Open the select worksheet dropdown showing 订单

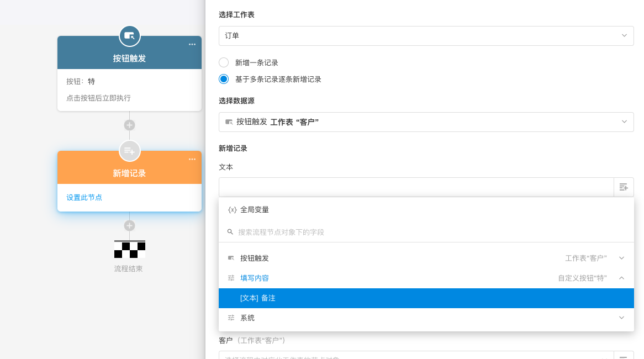(x=426, y=35)
